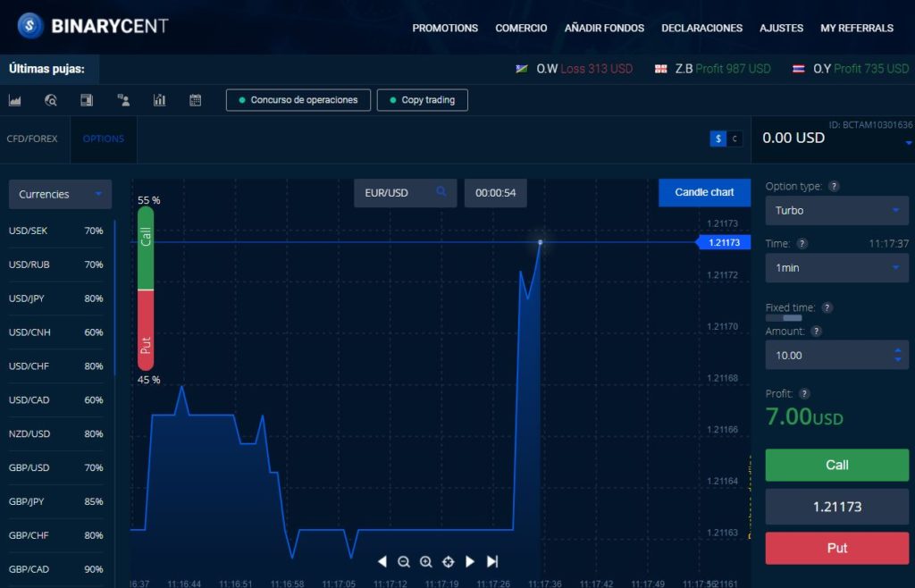
Task: Open the news feed icon
Action: point(87,100)
